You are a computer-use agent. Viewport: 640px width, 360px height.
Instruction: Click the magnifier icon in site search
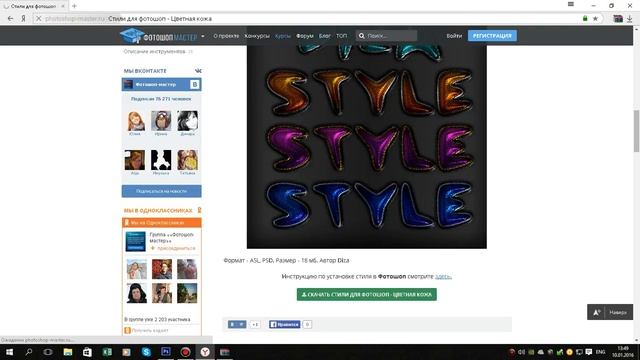(361, 36)
